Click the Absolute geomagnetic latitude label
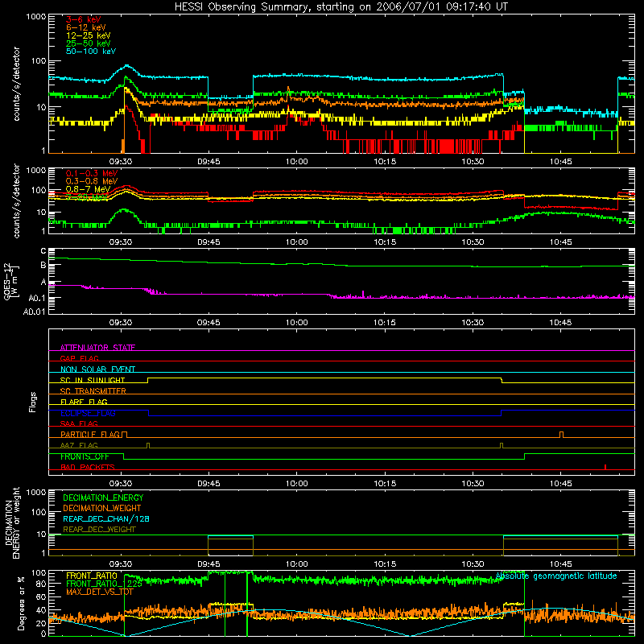Image resolution: width=644 pixels, height=644 pixels. pos(556,576)
